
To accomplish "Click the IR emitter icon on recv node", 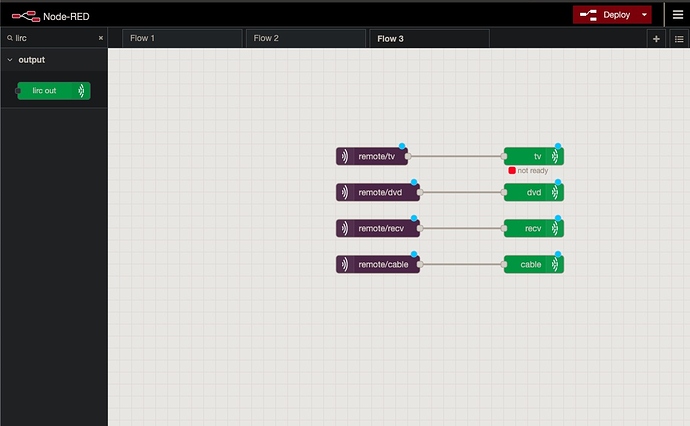I will [555, 228].
